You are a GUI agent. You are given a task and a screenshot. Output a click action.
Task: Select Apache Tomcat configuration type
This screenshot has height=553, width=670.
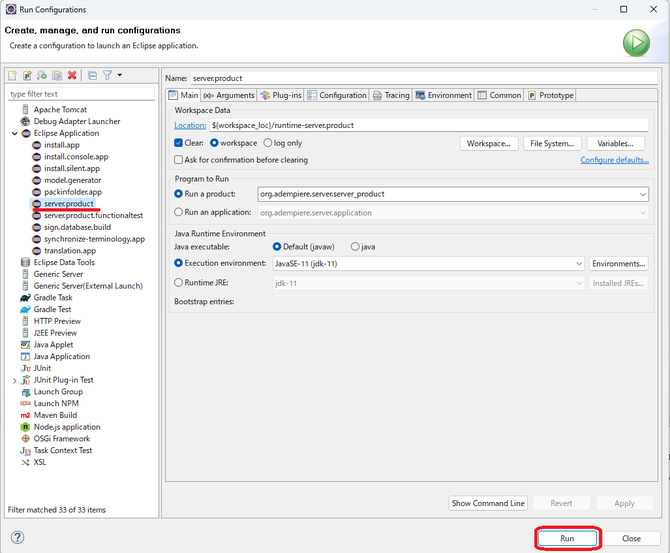60,109
